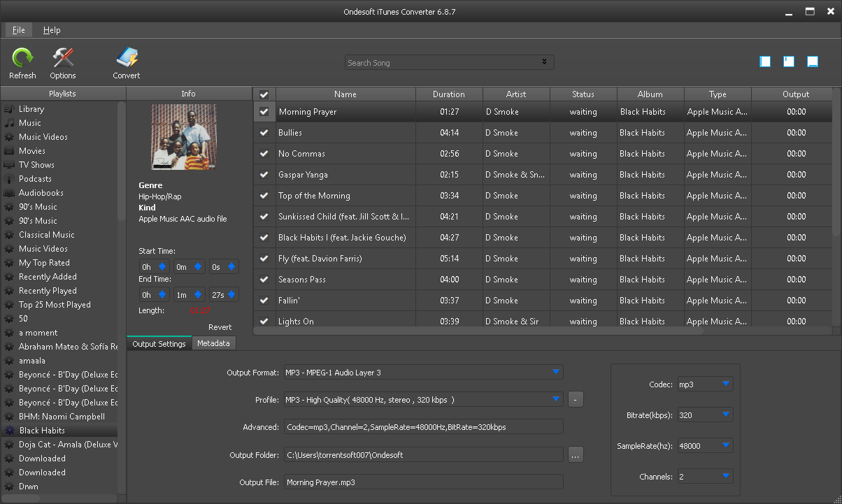Image resolution: width=842 pixels, height=504 pixels.
Task: Adjust the Start Time hours spinner
Action: [162, 266]
